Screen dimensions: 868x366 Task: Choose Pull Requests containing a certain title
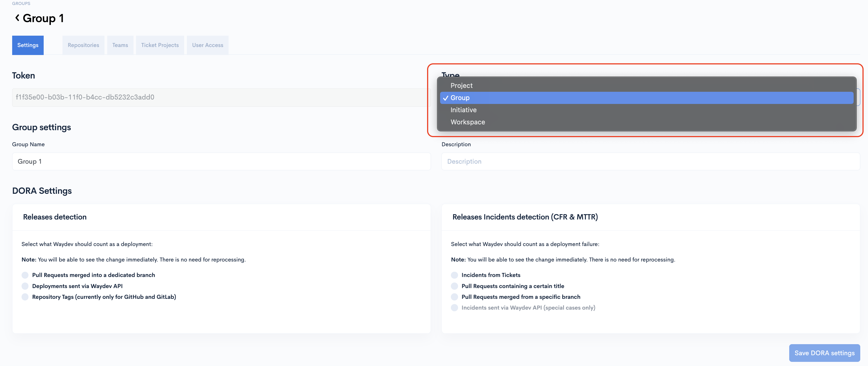(454, 286)
